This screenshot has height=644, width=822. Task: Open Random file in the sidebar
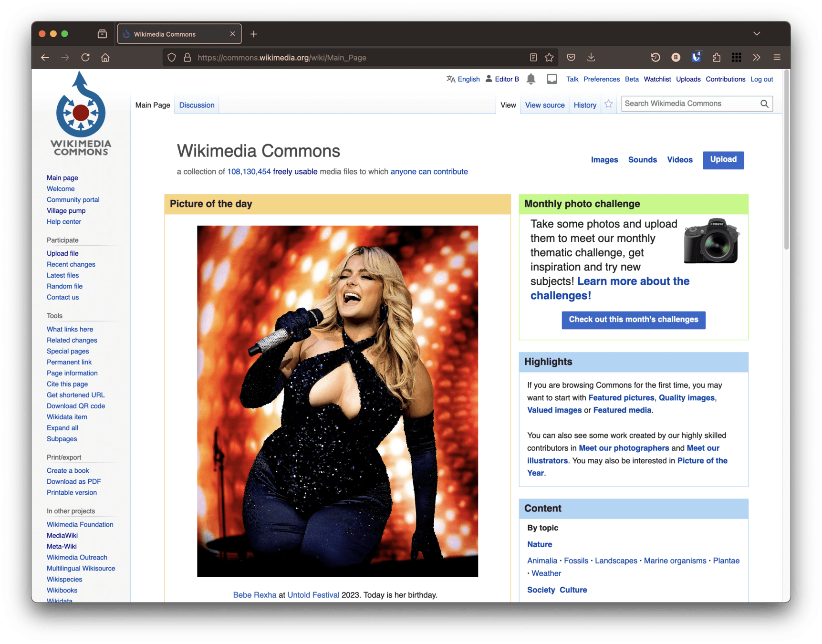(64, 286)
